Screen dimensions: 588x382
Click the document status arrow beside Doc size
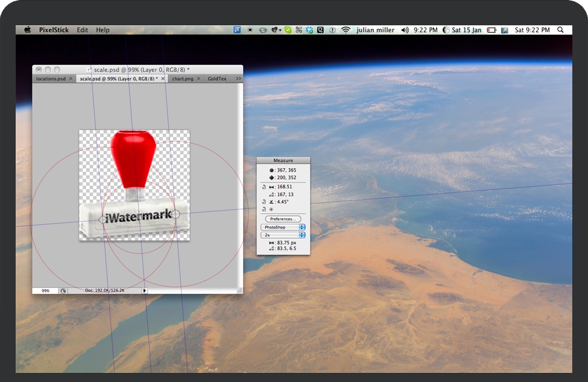(144, 290)
